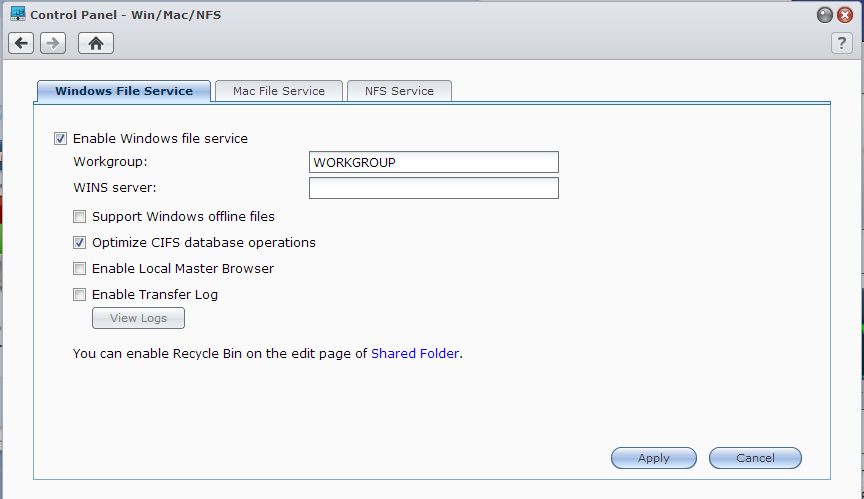This screenshot has width=864, height=499.
Task: Follow the Shared Folder link
Action: point(416,353)
